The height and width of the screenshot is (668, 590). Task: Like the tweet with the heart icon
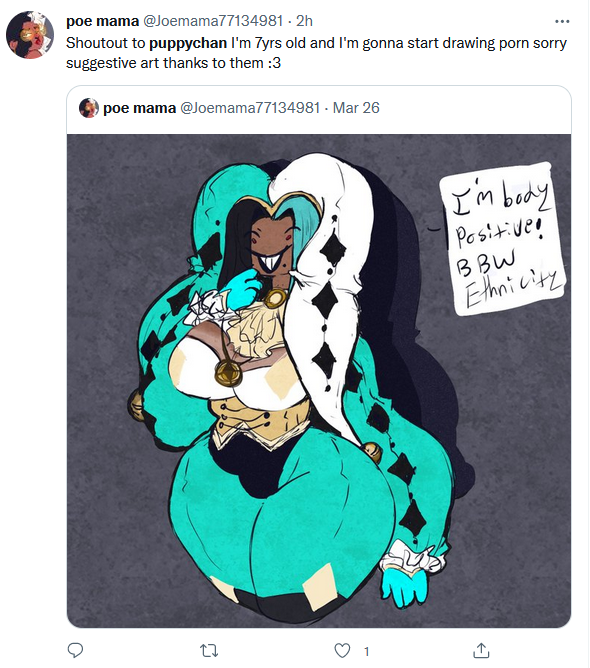(x=342, y=651)
